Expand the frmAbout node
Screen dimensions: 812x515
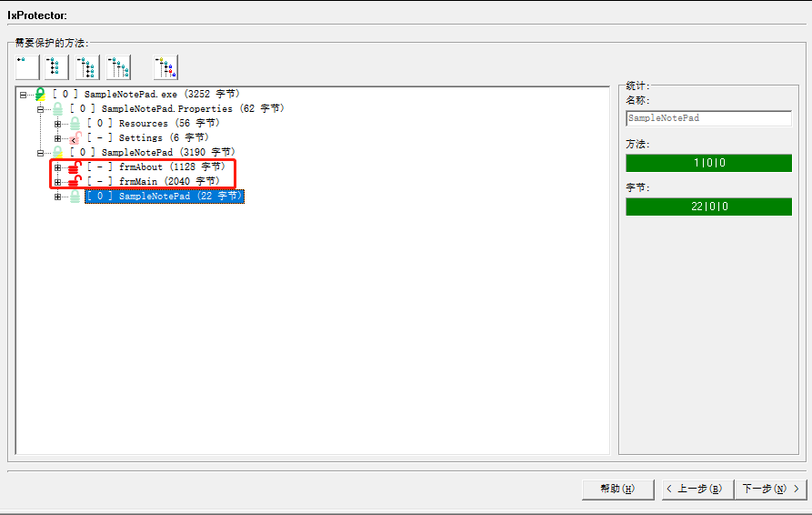point(57,167)
